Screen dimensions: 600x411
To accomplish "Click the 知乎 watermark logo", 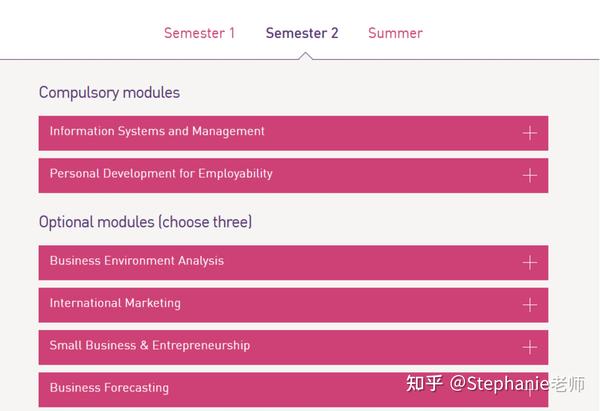I will pos(423,383).
